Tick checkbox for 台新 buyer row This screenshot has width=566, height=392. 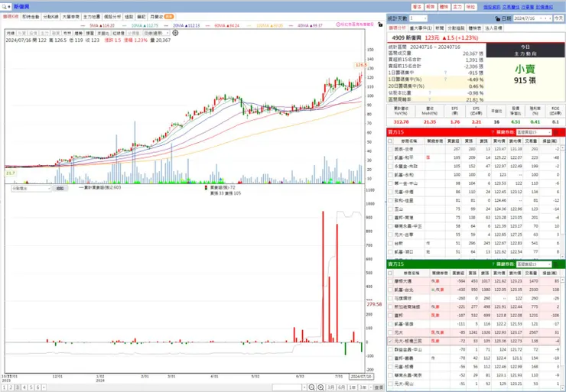pos(390,244)
